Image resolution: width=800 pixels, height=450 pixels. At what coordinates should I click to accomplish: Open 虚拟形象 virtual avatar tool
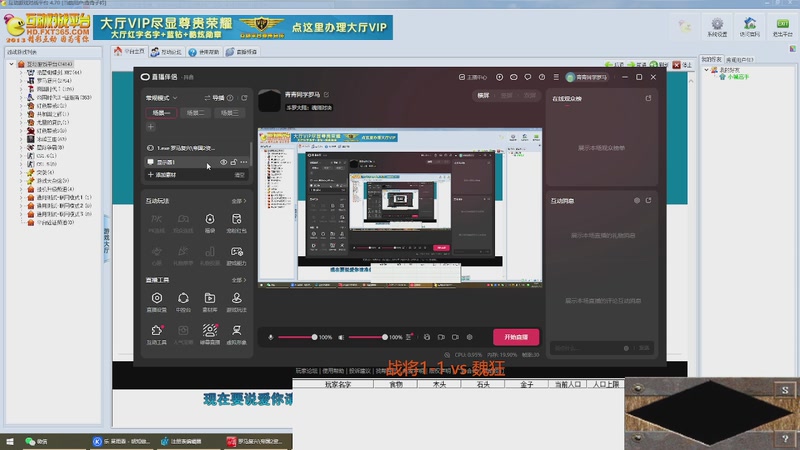(236, 335)
